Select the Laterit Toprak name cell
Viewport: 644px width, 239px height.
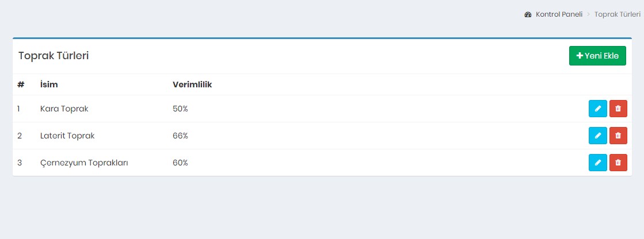[67, 136]
